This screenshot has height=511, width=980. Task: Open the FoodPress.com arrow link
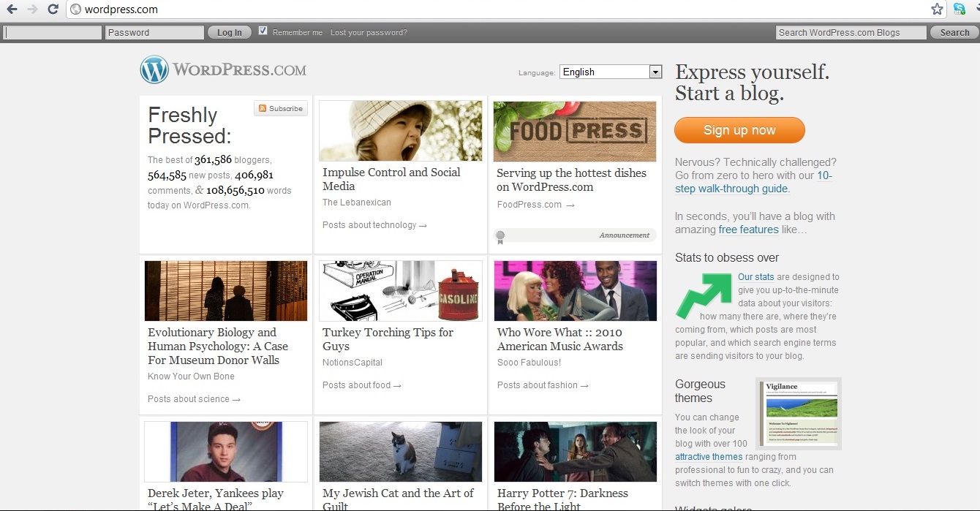pyautogui.click(x=536, y=205)
